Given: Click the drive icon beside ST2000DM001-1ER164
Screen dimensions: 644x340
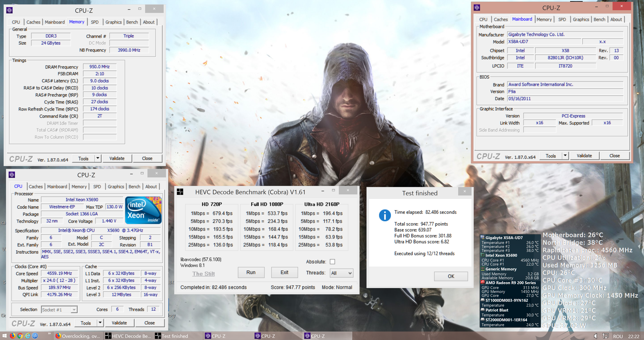Looking at the screenshot, I should (483, 320).
